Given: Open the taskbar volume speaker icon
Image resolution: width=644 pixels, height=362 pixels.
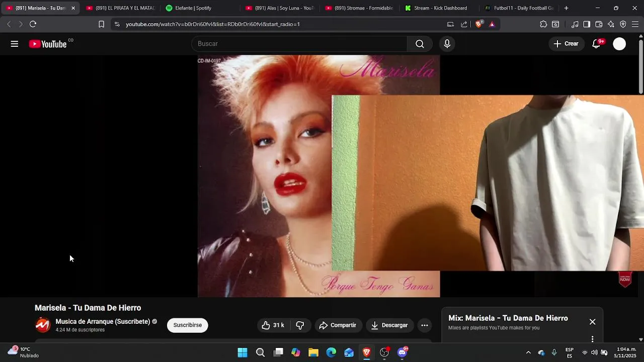Looking at the screenshot, I should (x=594, y=352).
